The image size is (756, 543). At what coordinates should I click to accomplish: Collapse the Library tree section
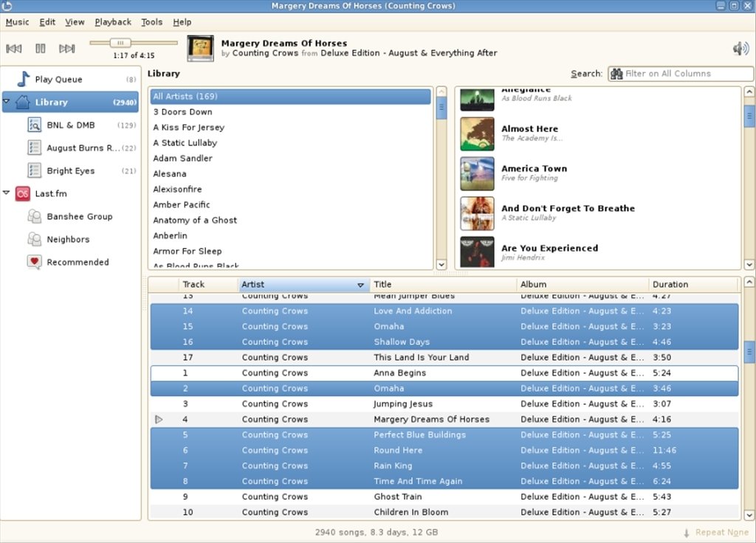(6, 101)
